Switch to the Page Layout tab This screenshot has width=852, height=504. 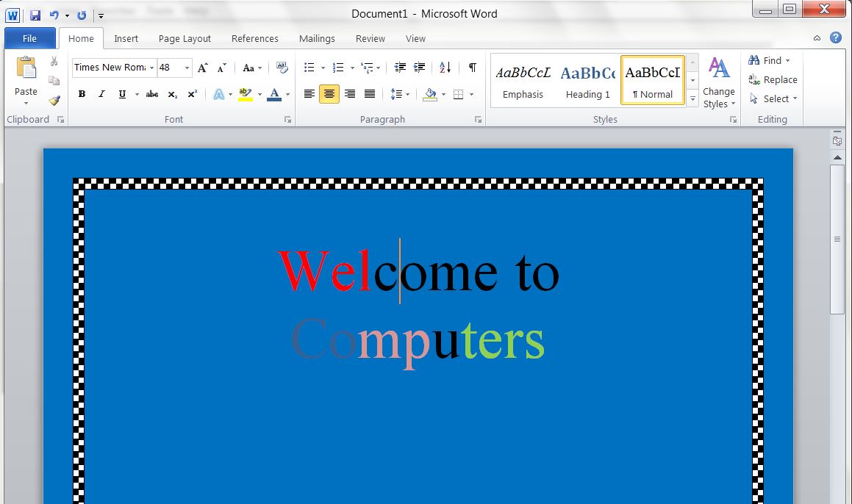pyautogui.click(x=185, y=39)
